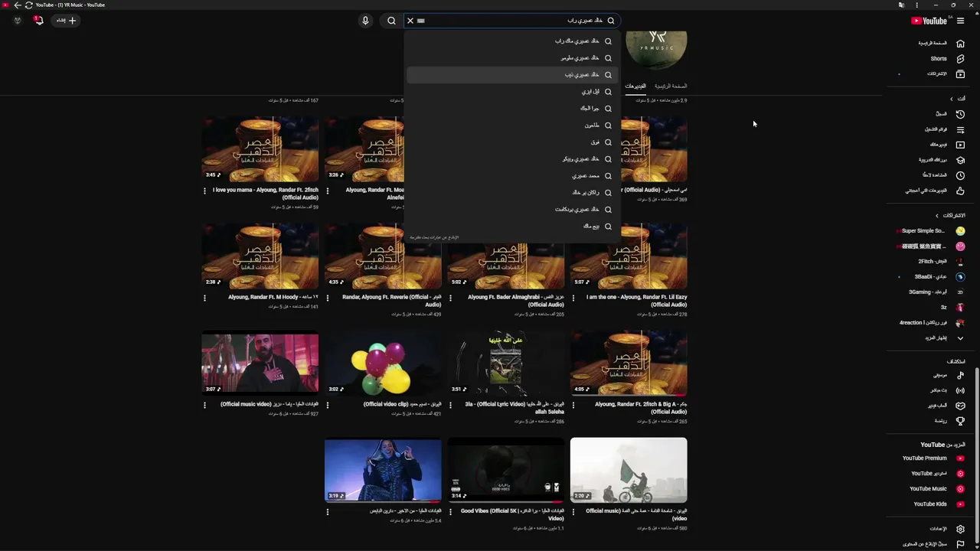Viewport: 980px width, 551px height.
Task: Clear the search box text
Action: click(x=410, y=21)
